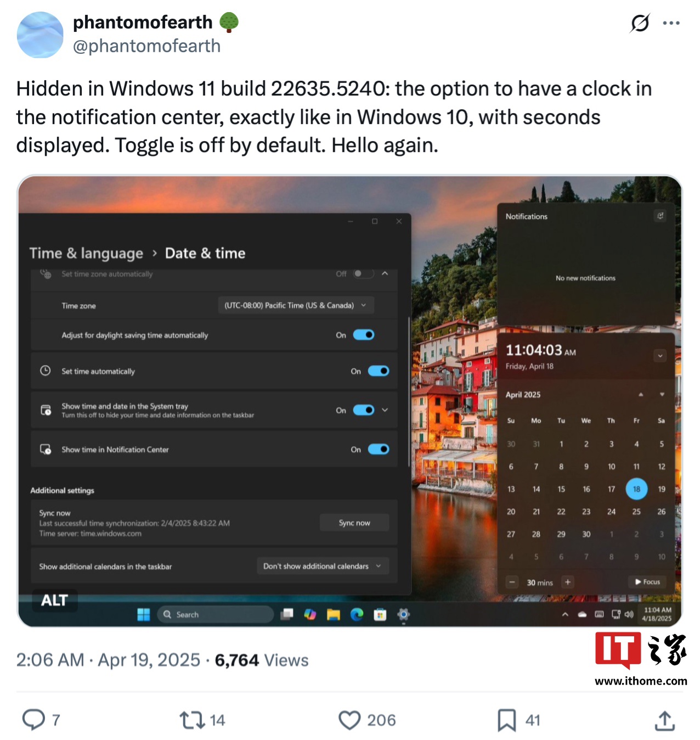Disable Adjust for daylight saving time automatically
700x740 pixels.
pyautogui.click(x=364, y=335)
